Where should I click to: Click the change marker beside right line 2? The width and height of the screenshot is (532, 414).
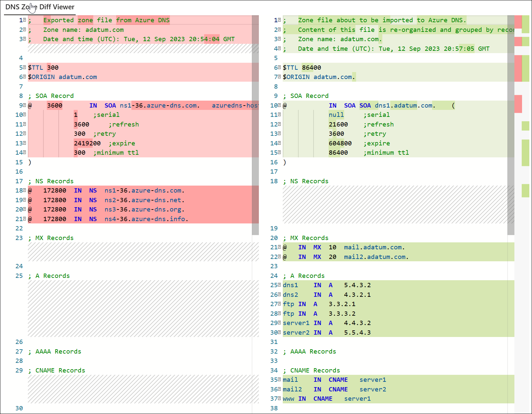pyautogui.click(x=279, y=30)
